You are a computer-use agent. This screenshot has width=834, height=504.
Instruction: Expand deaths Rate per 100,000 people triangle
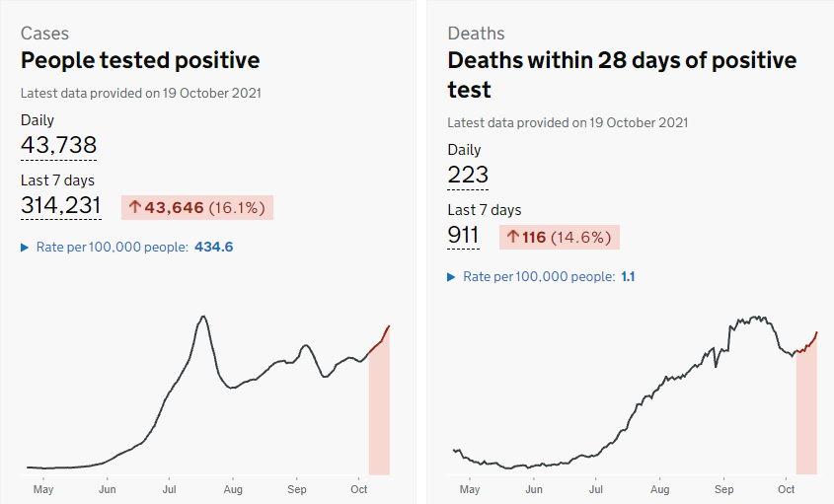tap(451, 277)
